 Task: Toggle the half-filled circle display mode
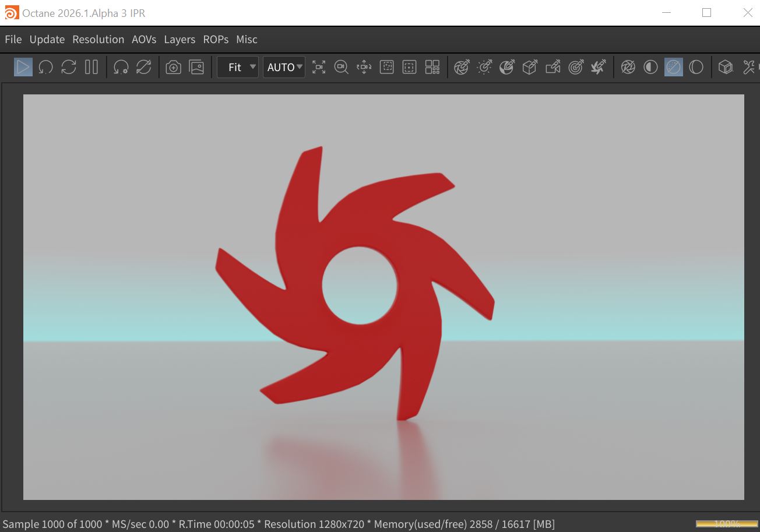[650, 68]
